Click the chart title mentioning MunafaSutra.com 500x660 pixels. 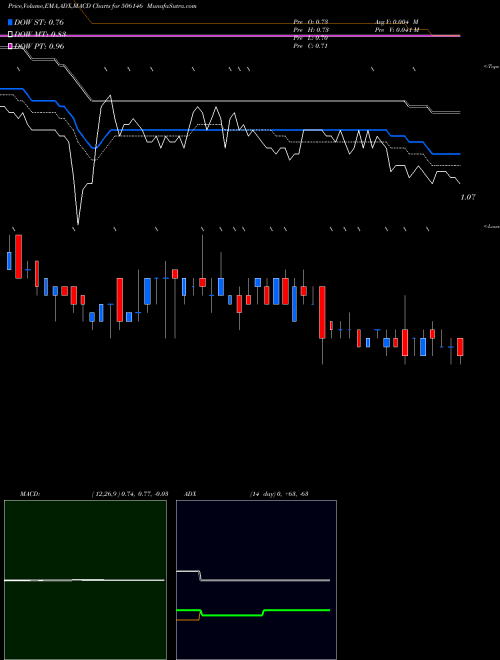coord(102,6)
